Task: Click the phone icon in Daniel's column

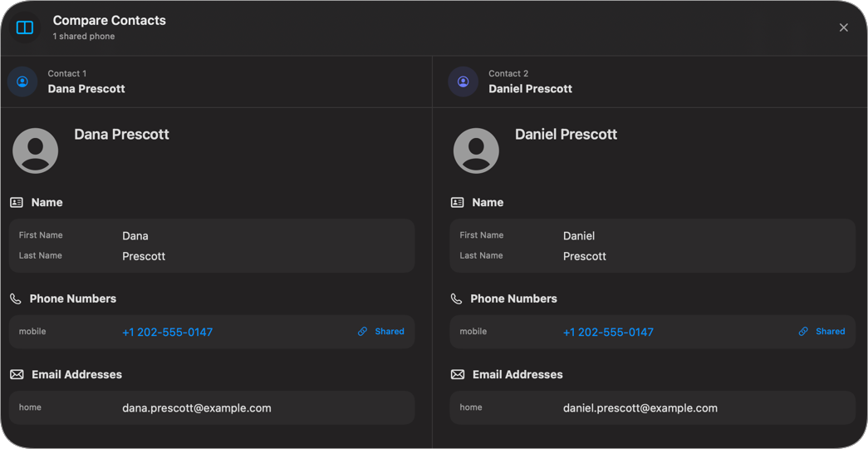Action: pos(456,299)
